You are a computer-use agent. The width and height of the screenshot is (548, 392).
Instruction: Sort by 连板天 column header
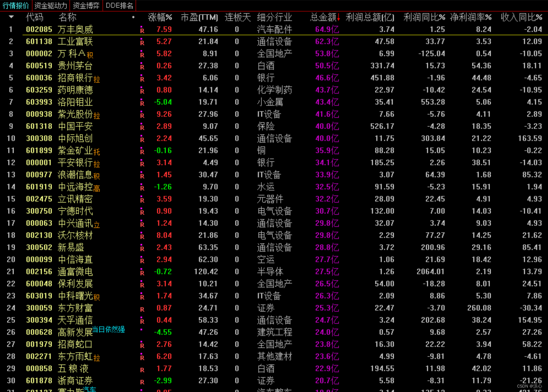coord(238,17)
